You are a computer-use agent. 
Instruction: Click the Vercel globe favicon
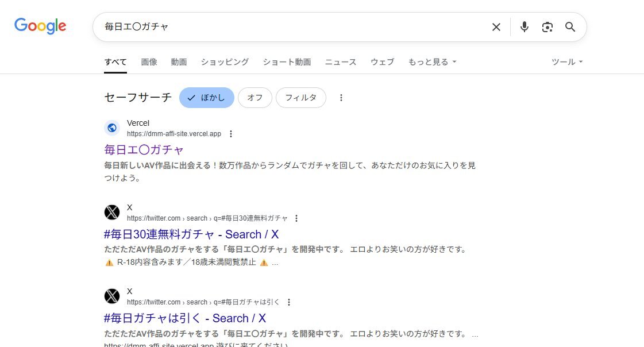coord(111,128)
